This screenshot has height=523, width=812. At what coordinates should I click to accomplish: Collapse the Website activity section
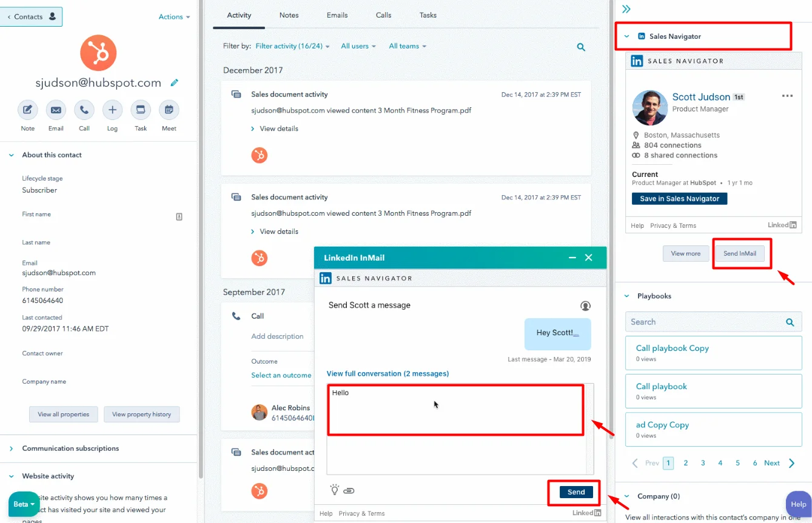[x=11, y=476]
